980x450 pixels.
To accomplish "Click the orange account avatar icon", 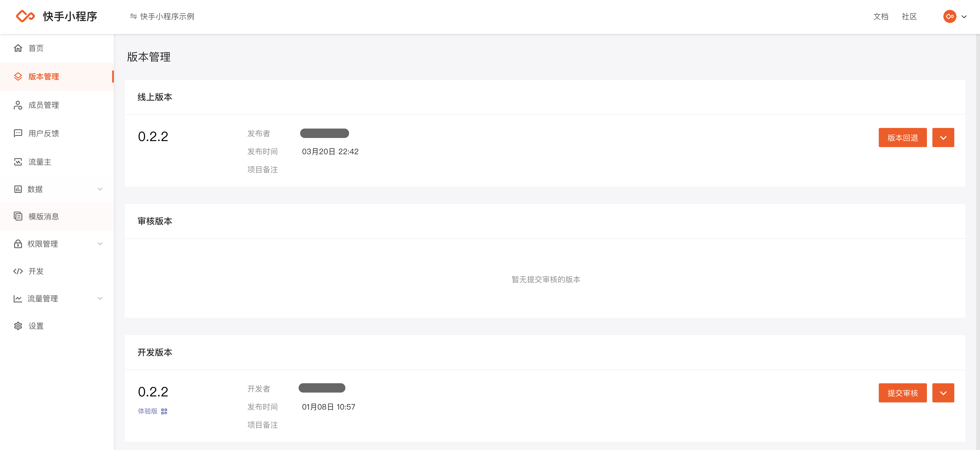I will (x=950, y=16).
